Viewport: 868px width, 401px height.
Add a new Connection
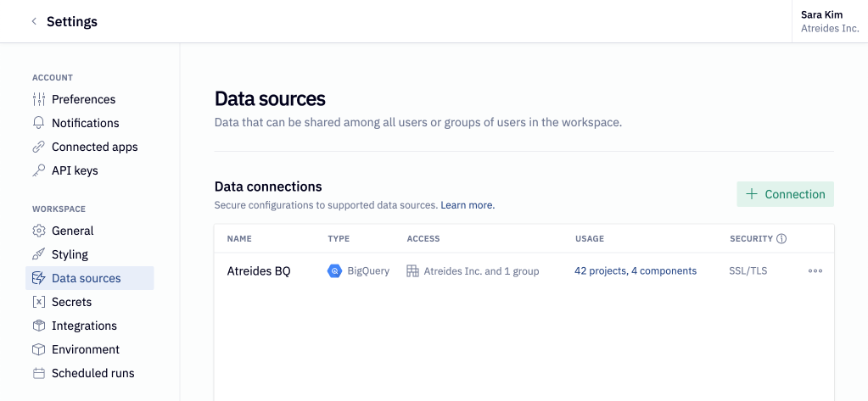[785, 194]
